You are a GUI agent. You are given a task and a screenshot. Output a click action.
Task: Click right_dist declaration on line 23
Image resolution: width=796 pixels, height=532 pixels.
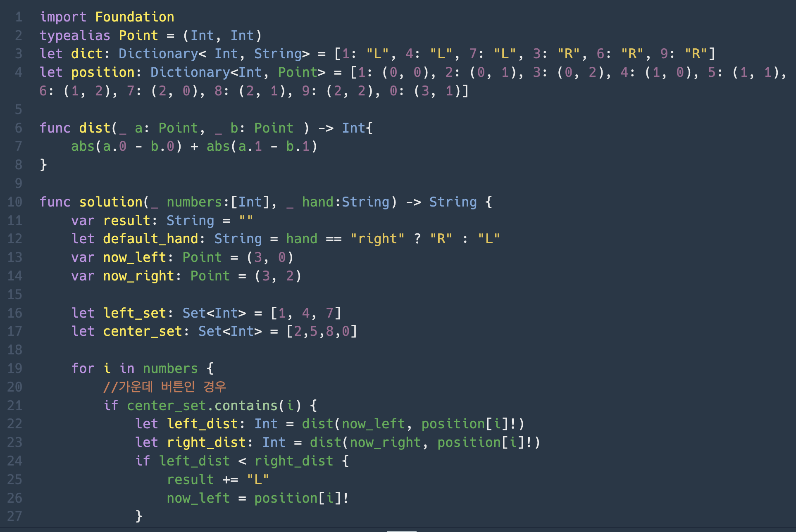206,442
